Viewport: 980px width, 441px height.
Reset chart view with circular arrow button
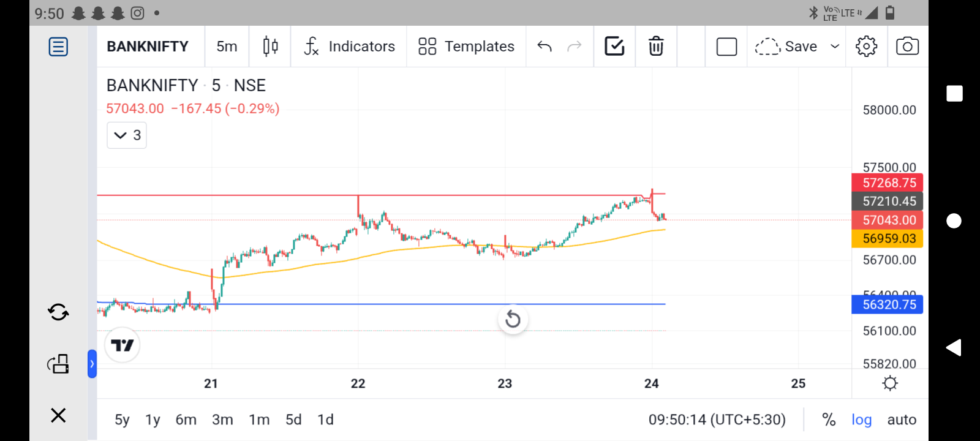click(x=513, y=319)
